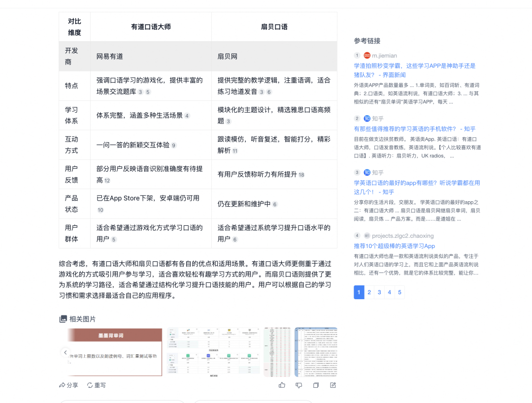Click the 参考链接 heading

tap(367, 41)
